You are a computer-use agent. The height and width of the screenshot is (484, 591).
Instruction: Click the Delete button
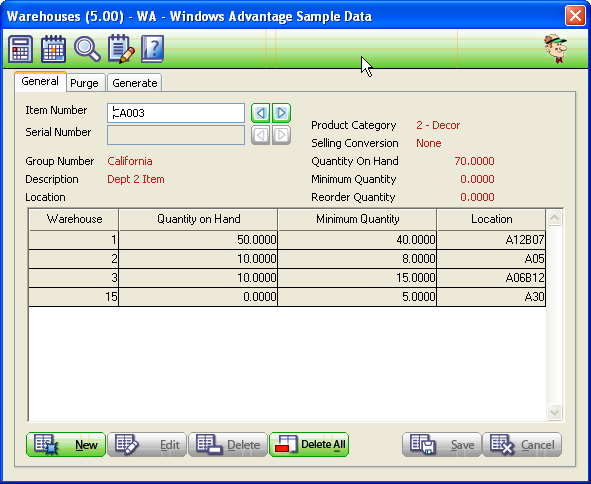[228, 445]
